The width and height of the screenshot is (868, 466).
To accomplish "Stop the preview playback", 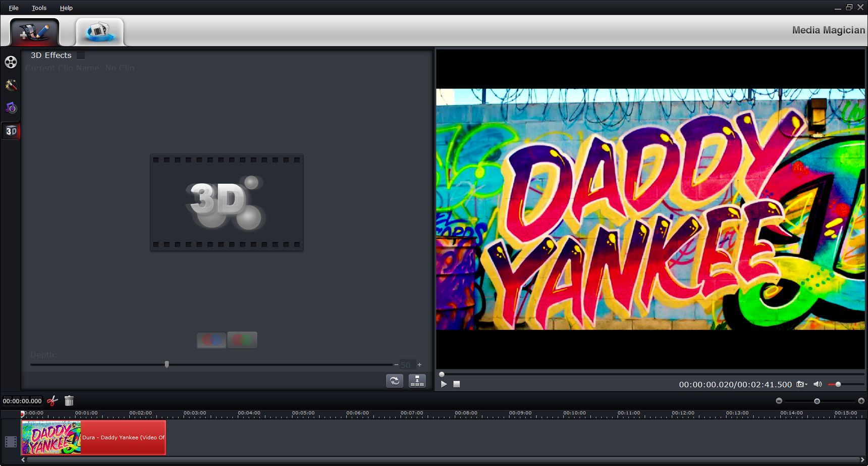I will [x=457, y=384].
